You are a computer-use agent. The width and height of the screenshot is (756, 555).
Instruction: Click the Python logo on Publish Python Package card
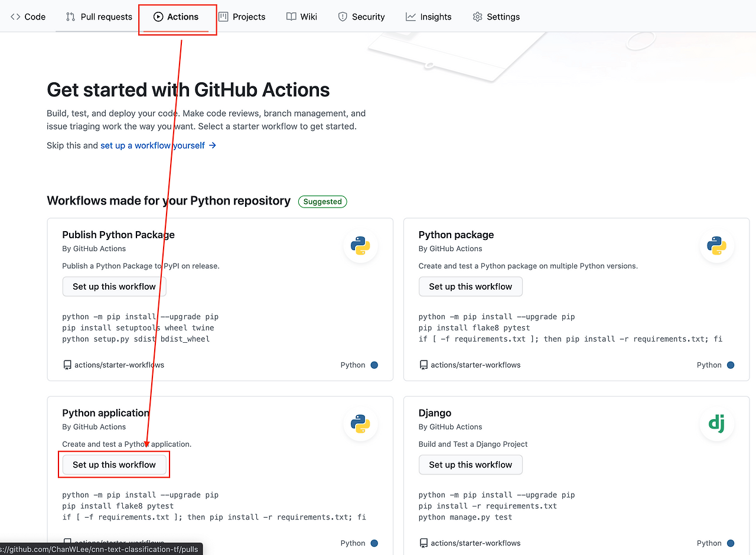360,246
